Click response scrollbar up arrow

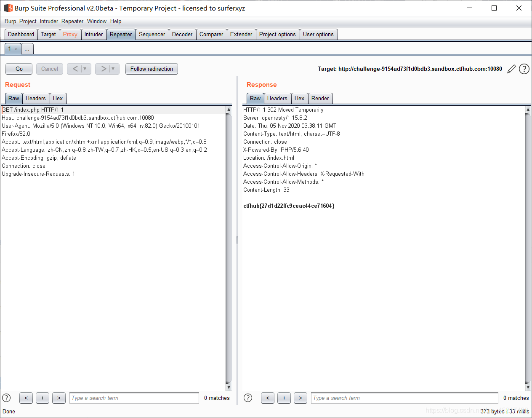(528, 109)
